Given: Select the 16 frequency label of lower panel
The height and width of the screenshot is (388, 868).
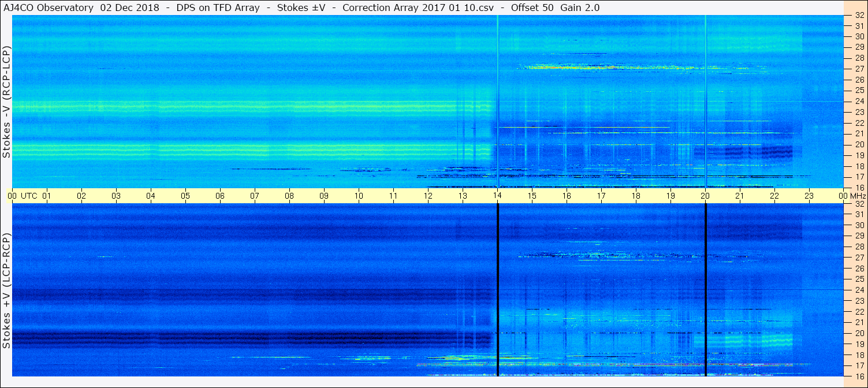Looking at the screenshot, I should tap(859, 376).
